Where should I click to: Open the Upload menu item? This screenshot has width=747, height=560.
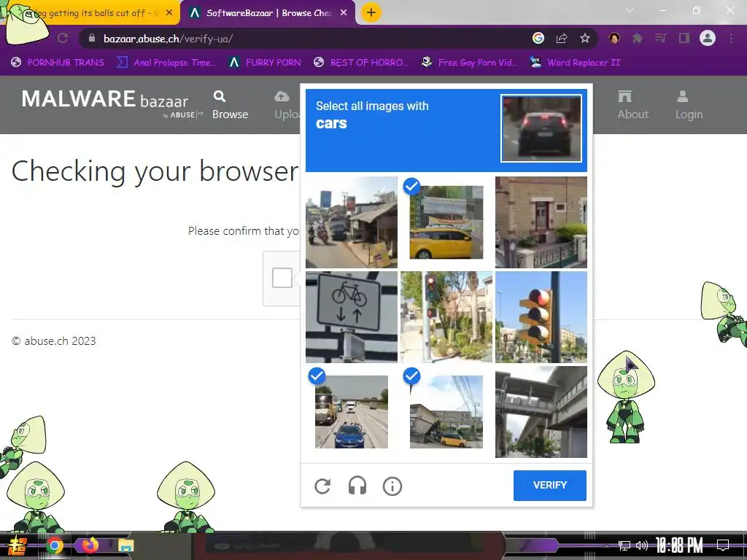(287, 105)
